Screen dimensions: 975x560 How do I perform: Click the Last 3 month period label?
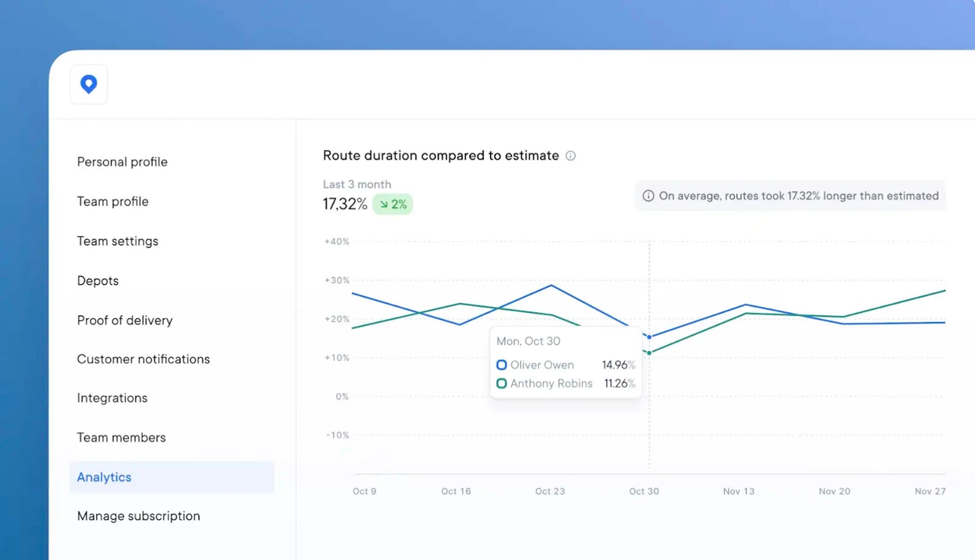coord(357,185)
